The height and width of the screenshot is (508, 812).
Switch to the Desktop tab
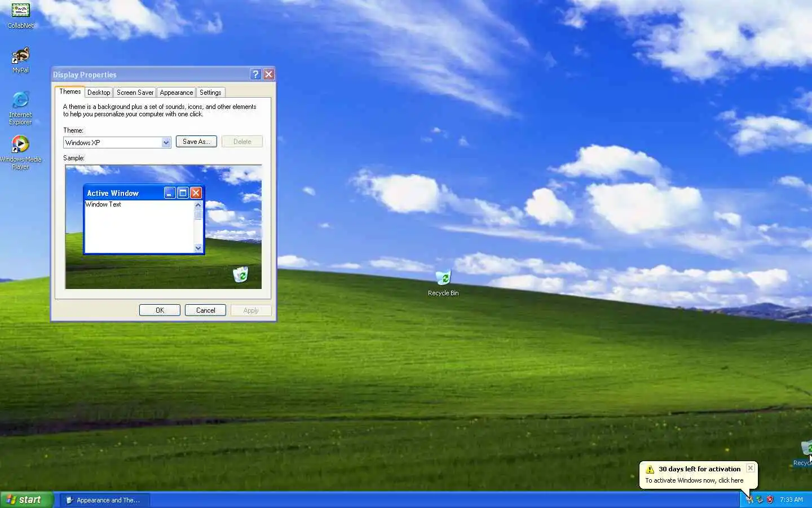tap(99, 93)
